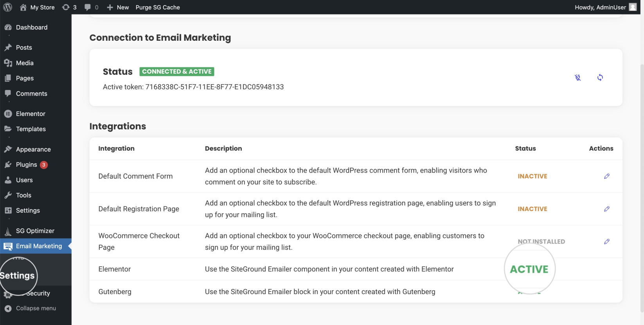
Task: Open My Store home link
Action: tap(37, 7)
